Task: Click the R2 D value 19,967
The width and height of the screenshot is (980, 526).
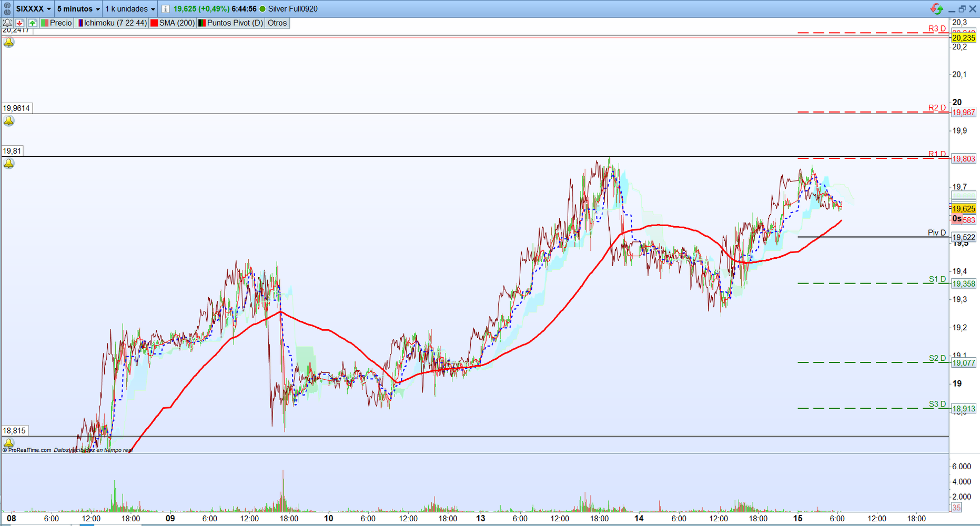Action: (x=964, y=113)
